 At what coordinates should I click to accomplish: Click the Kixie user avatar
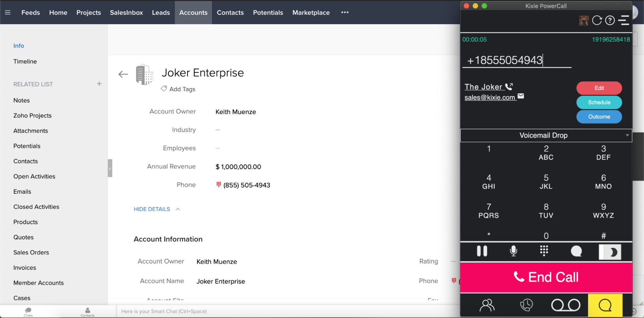point(583,21)
